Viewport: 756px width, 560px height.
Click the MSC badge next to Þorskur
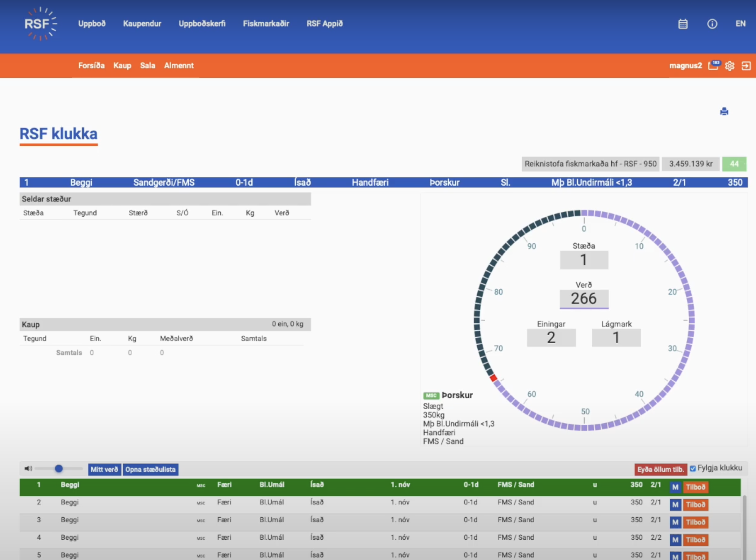click(431, 395)
